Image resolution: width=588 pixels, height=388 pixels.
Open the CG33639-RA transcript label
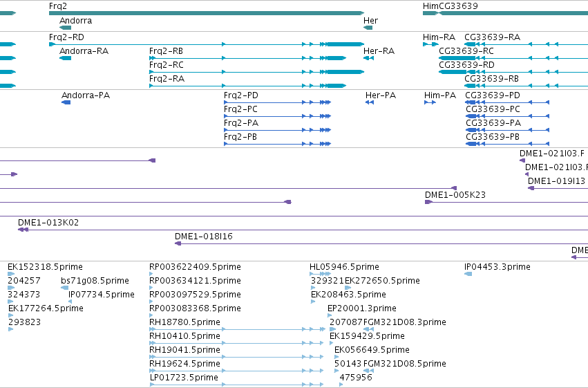point(493,37)
